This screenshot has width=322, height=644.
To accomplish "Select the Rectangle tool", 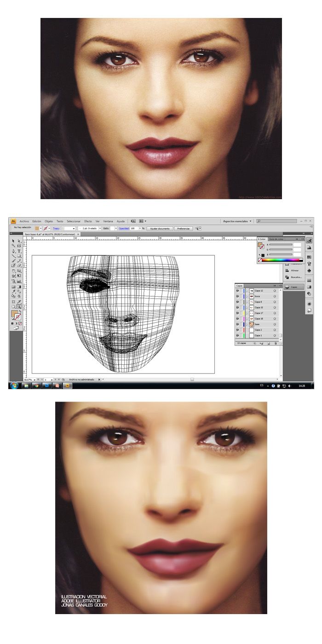I will [19, 256].
